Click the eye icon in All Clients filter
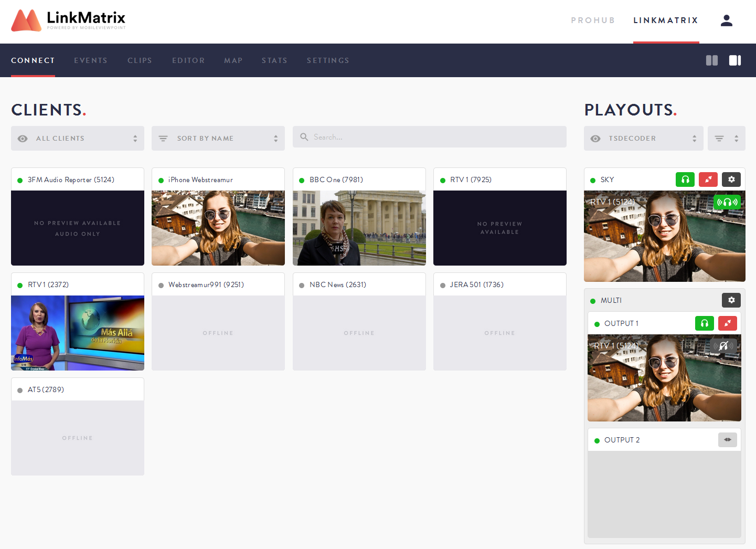 [x=23, y=139]
